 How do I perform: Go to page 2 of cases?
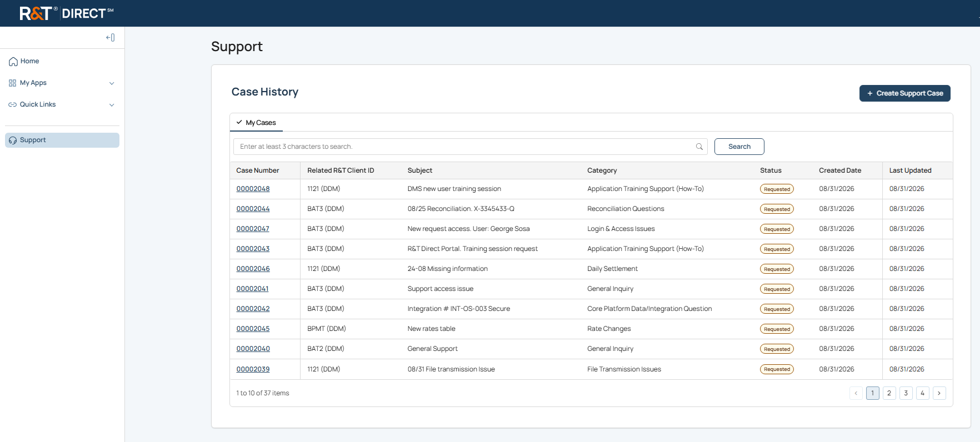pos(889,393)
